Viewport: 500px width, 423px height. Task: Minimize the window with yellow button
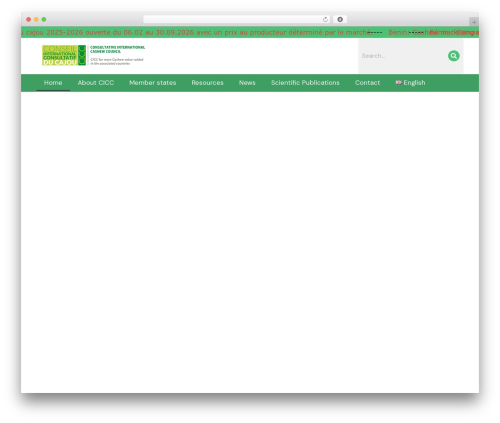[x=36, y=19]
